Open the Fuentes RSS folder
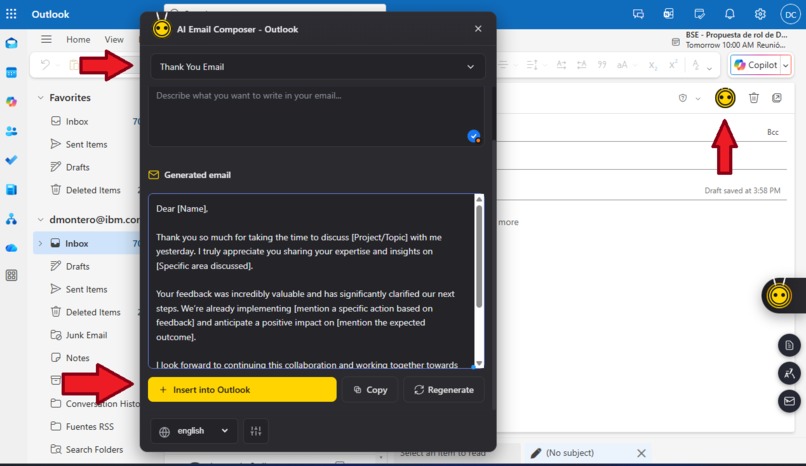Screen dimensions: 806x466 click(89, 426)
